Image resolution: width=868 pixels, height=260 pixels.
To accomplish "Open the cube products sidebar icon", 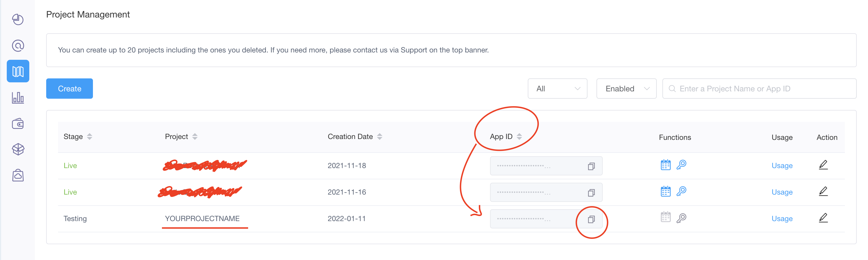I will tap(18, 149).
